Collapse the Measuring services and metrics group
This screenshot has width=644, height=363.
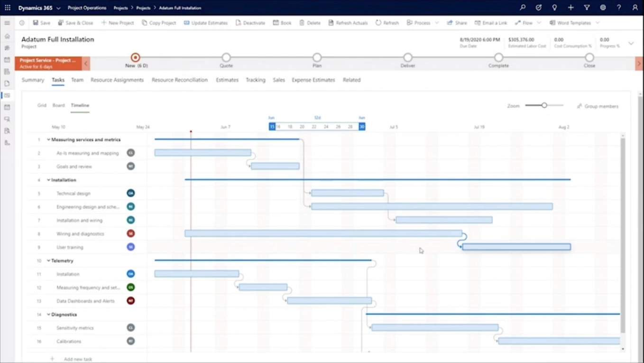point(48,140)
